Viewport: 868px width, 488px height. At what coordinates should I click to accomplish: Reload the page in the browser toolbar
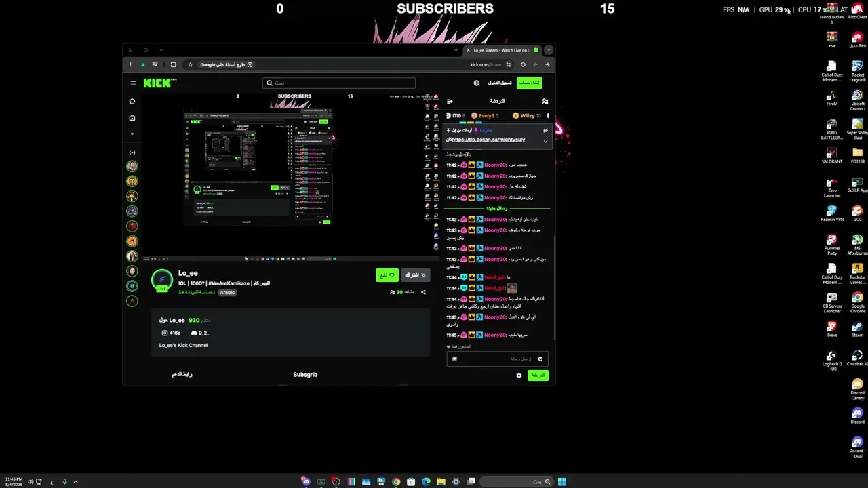coord(523,65)
